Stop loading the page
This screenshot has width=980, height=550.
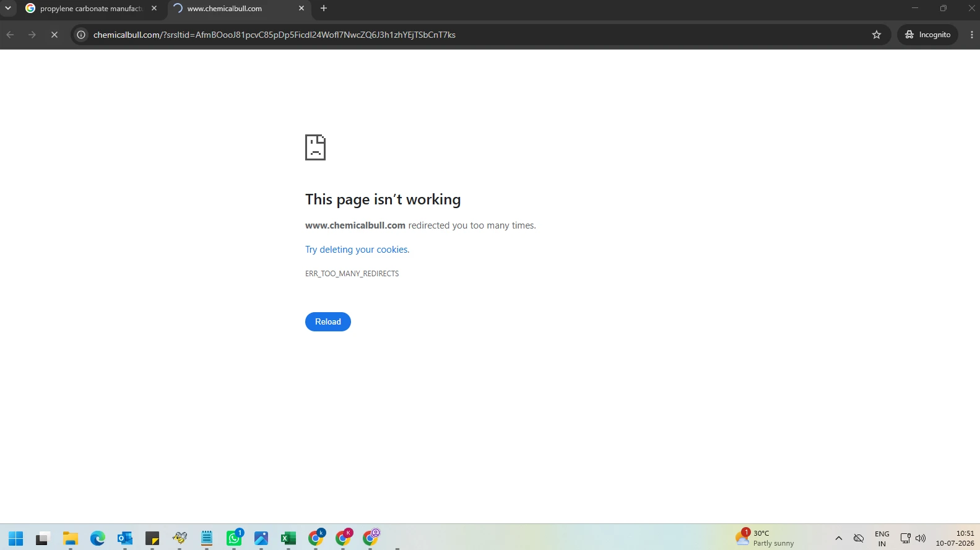[54, 35]
